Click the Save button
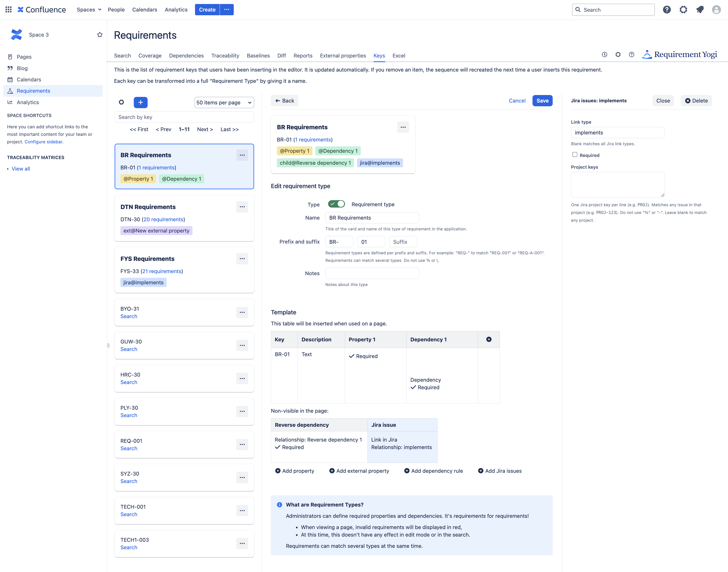728x572 pixels. tap(542, 101)
